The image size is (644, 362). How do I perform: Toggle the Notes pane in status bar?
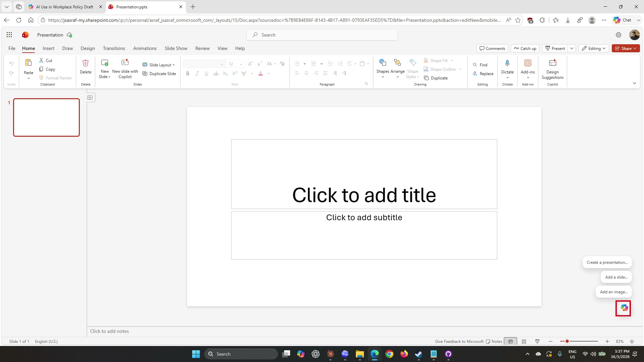coord(494,342)
